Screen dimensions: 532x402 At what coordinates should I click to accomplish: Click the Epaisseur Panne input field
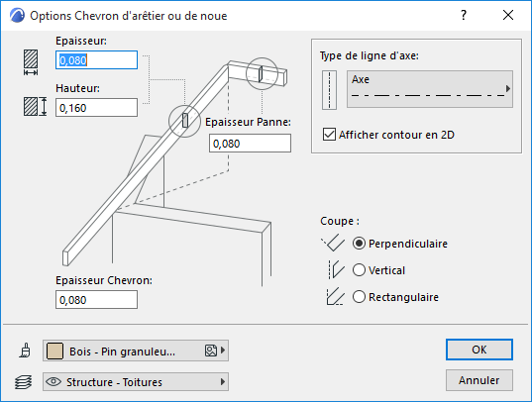coord(250,144)
